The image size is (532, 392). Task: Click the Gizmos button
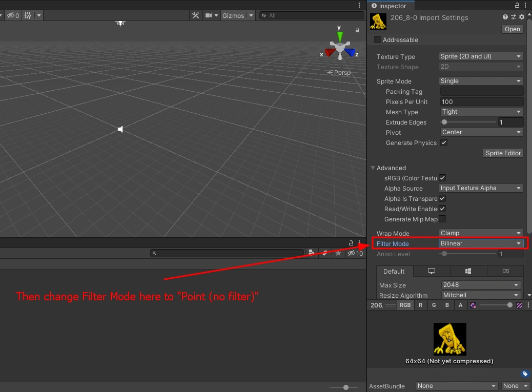click(233, 15)
